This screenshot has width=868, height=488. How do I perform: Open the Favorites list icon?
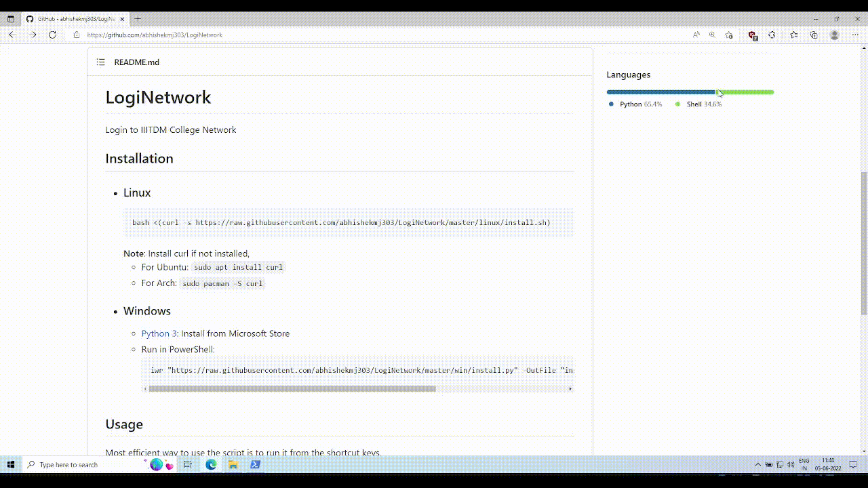(793, 35)
